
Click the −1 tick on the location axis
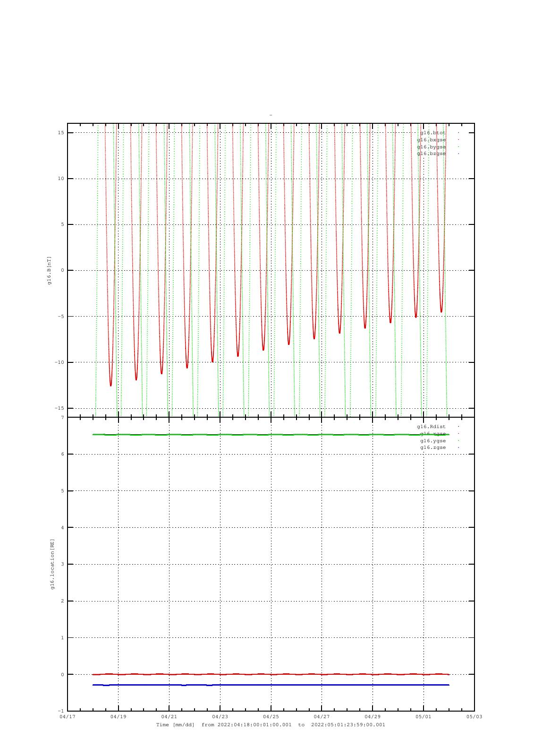pyautogui.click(x=60, y=711)
